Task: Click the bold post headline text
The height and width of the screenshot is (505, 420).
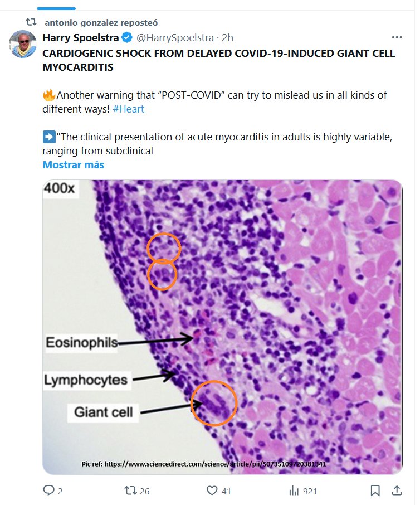Action: tap(218, 60)
